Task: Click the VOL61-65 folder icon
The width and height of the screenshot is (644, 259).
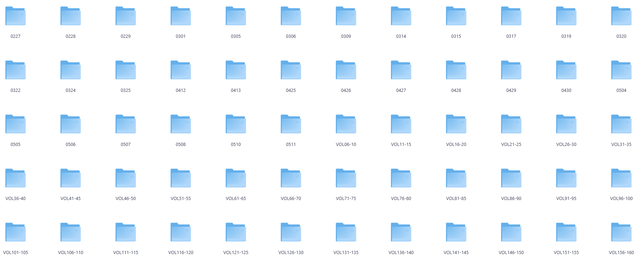Action: [236, 178]
